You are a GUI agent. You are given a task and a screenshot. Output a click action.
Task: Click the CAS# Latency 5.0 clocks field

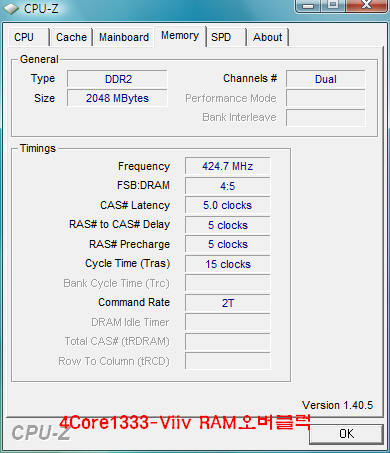pyautogui.click(x=228, y=205)
